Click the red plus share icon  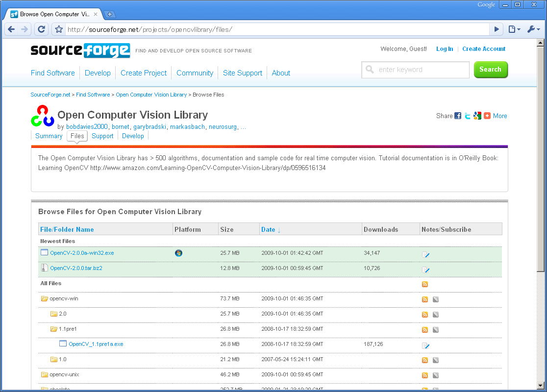tap(487, 116)
